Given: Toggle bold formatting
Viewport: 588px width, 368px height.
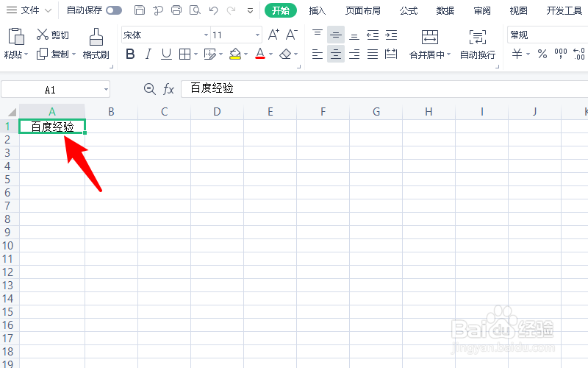Looking at the screenshot, I should (x=130, y=54).
